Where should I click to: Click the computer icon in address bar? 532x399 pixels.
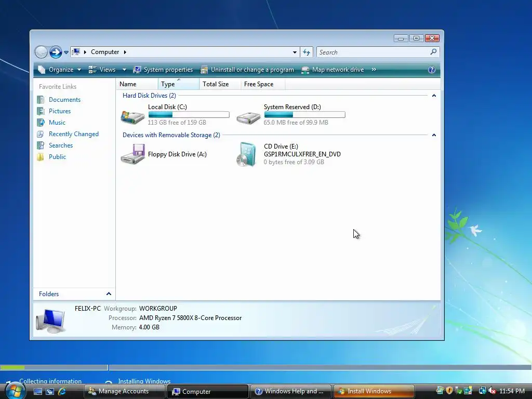coord(76,52)
